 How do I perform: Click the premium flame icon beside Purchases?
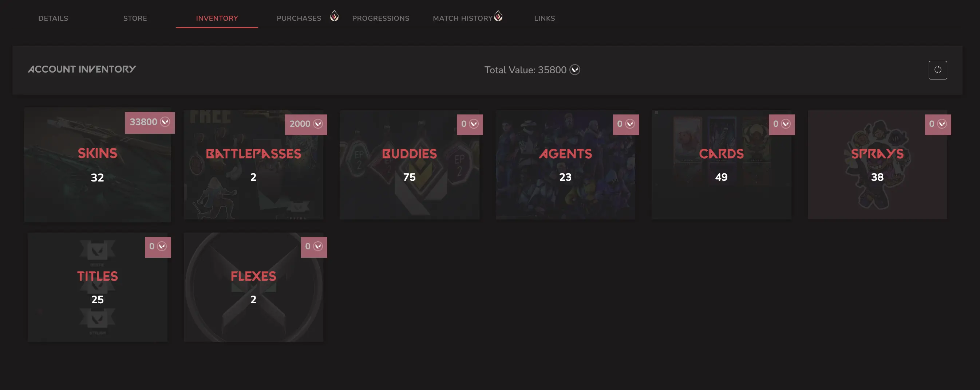pyautogui.click(x=334, y=16)
